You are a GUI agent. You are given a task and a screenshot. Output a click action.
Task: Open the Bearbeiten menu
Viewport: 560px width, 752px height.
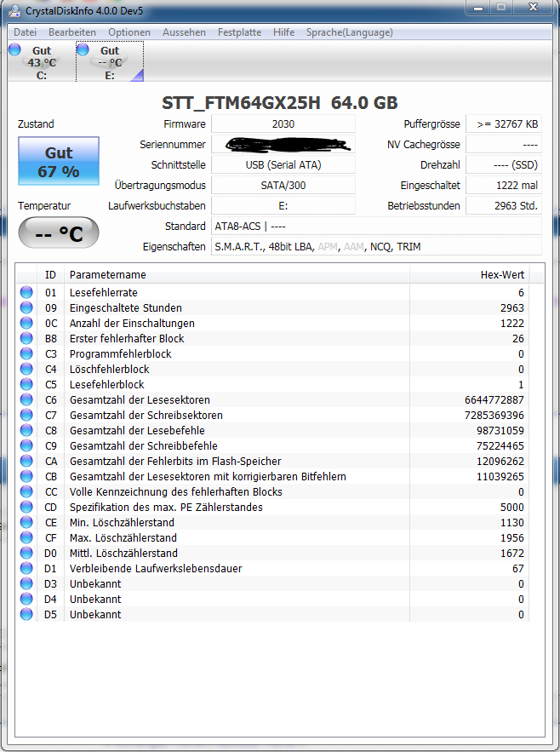click(72, 32)
